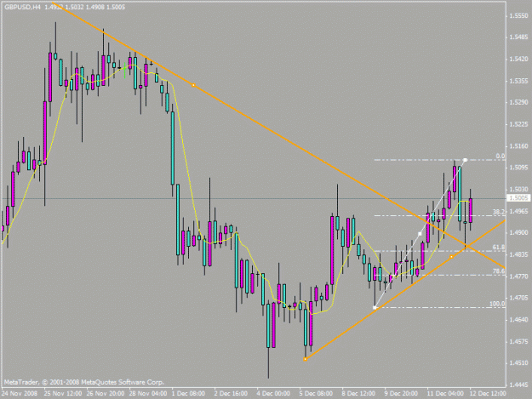Image resolution: width=532 pixels, height=399 pixels.
Task: Click the 1.5160 price axis label
Action: click(518, 146)
